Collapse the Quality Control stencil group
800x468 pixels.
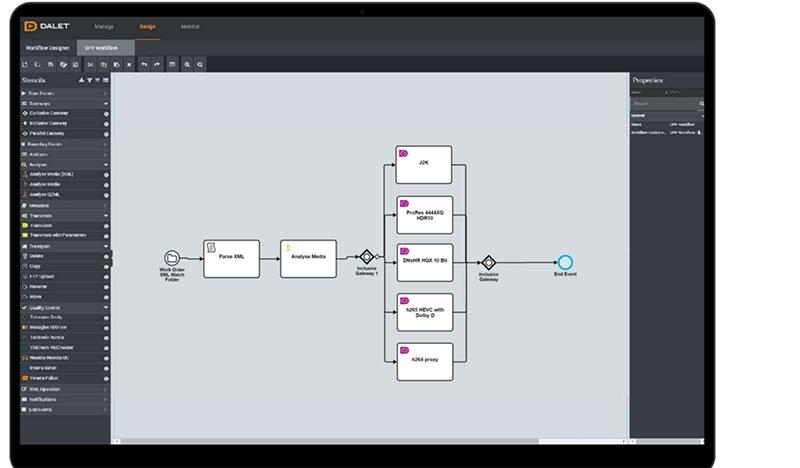(106, 308)
